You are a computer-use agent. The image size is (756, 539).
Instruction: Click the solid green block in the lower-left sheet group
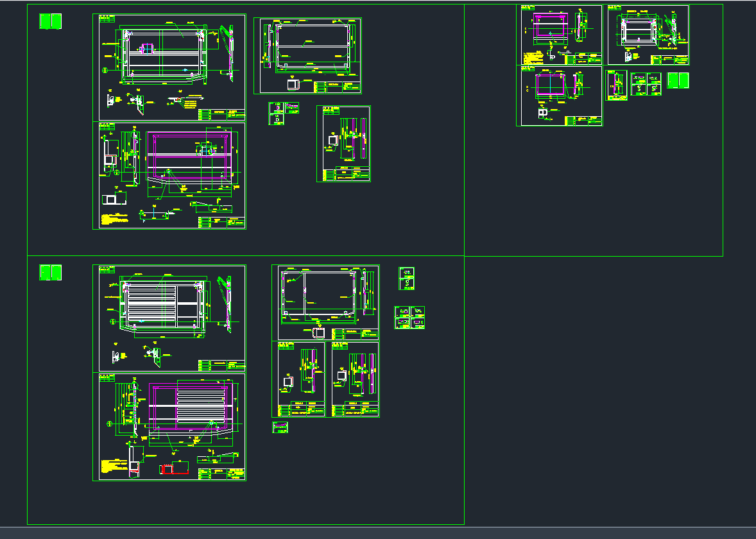pyautogui.click(x=50, y=272)
